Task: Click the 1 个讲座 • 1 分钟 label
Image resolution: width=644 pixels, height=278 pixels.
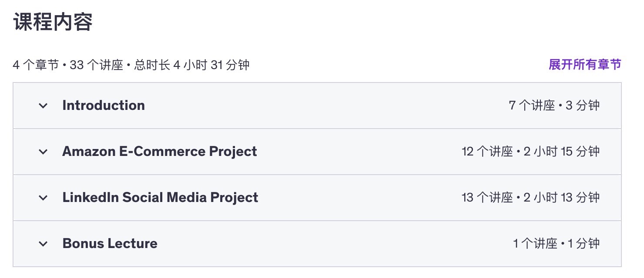Action: click(x=556, y=244)
